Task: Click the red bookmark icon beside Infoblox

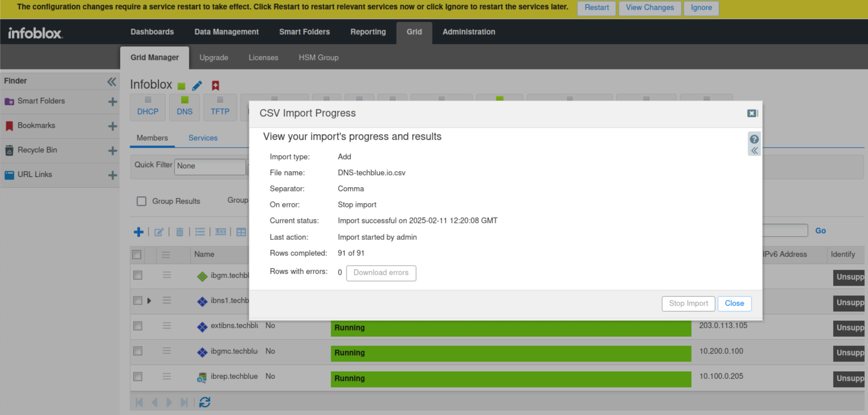Action: (x=215, y=86)
